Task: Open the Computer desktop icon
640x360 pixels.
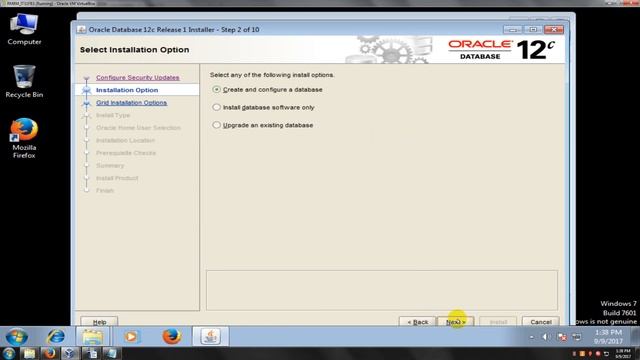Action: click(24, 29)
